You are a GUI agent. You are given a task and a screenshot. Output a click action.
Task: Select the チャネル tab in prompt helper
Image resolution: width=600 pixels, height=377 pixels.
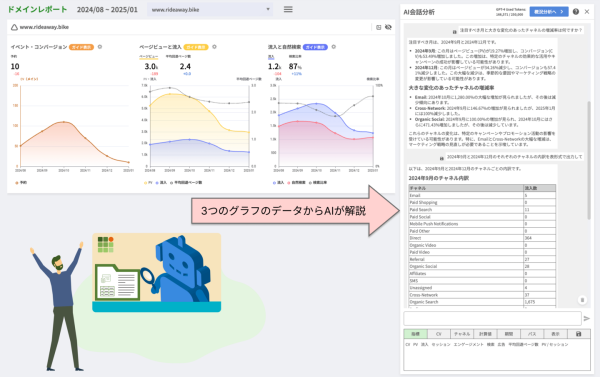click(x=462, y=334)
